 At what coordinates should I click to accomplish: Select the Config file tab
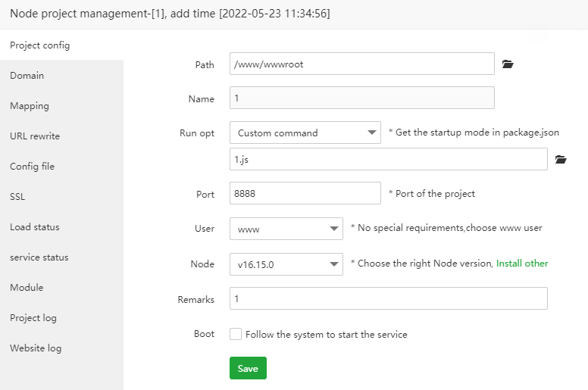[32, 167]
